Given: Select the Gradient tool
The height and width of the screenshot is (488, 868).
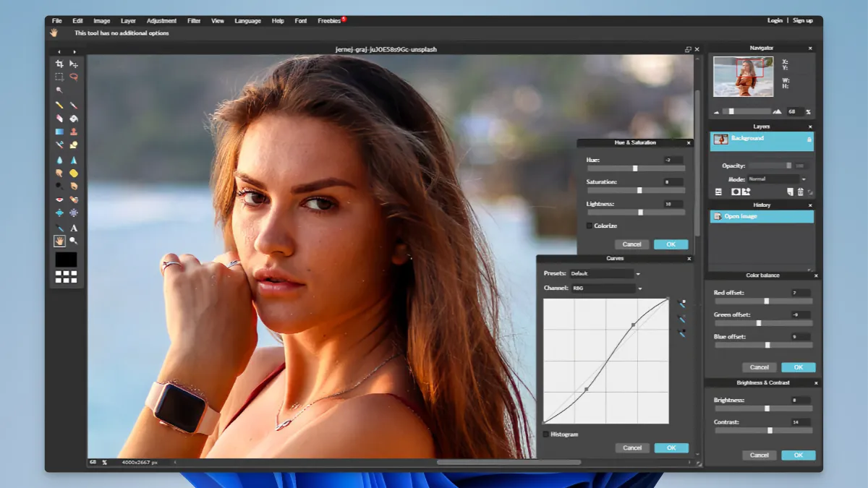Looking at the screenshot, I should (59, 132).
